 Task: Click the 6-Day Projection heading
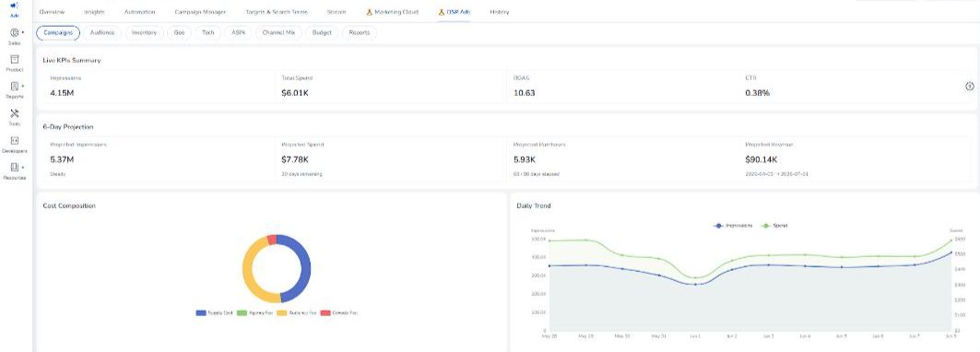pos(68,127)
